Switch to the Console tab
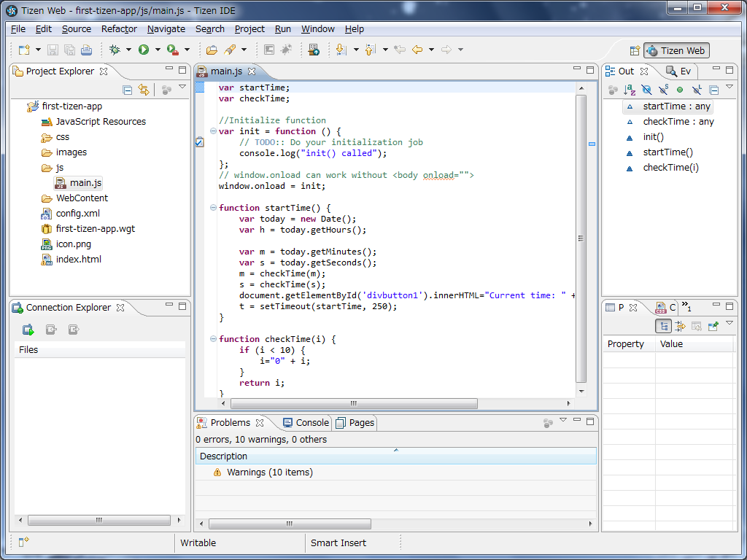 (306, 423)
